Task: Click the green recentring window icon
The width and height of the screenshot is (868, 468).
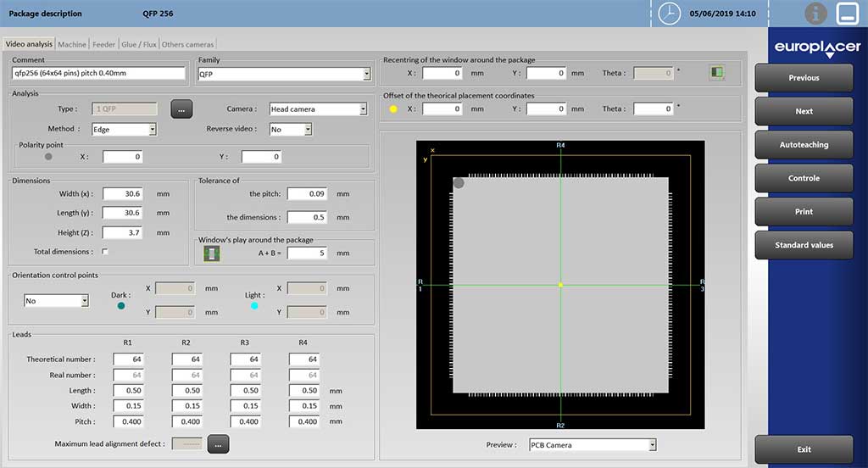Action: [x=717, y=73]
